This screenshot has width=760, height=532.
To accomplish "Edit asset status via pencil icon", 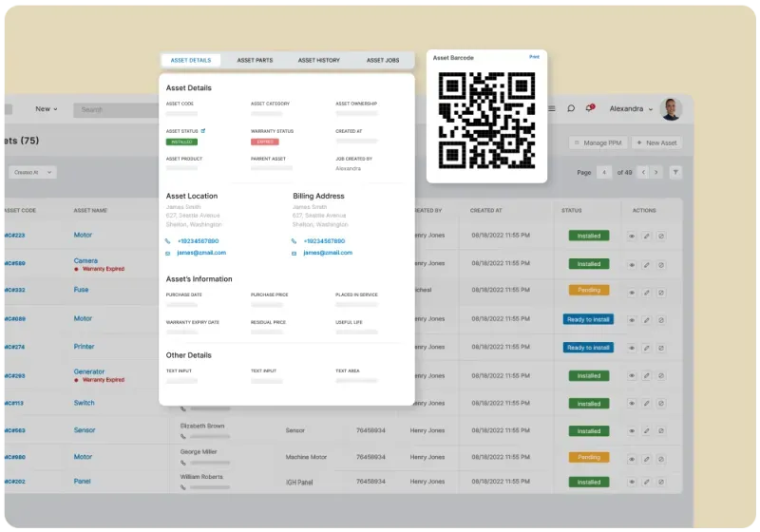I will click(203, 131).
